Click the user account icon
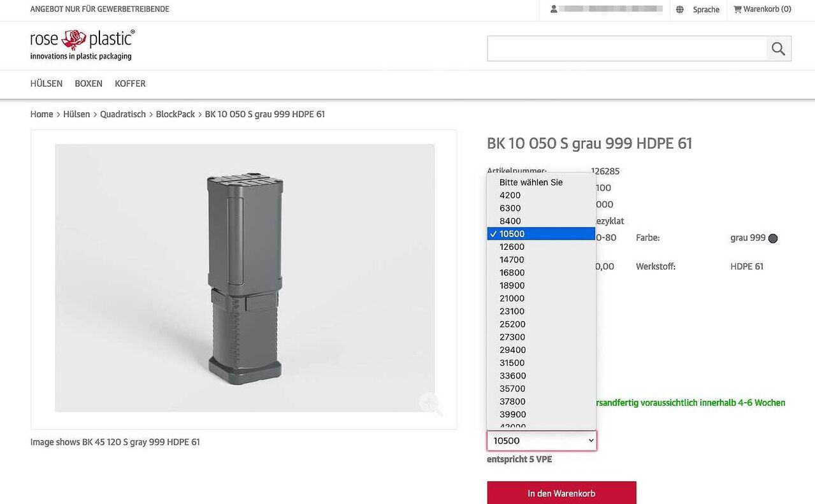Image resolution: width=815 pixels, height=504 pixels. (x=553, y=9)
